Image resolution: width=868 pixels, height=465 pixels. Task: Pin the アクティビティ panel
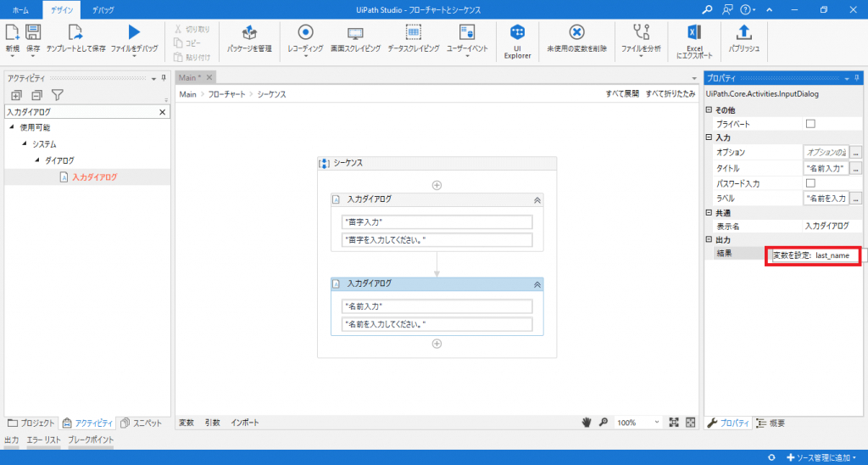(164, 79)
